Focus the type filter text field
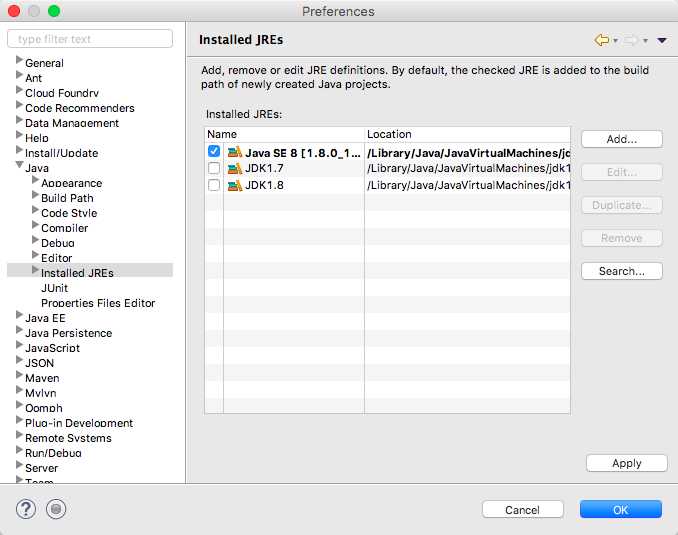The height and width of the screenshot is (535, 678). [x=90, y=39]
